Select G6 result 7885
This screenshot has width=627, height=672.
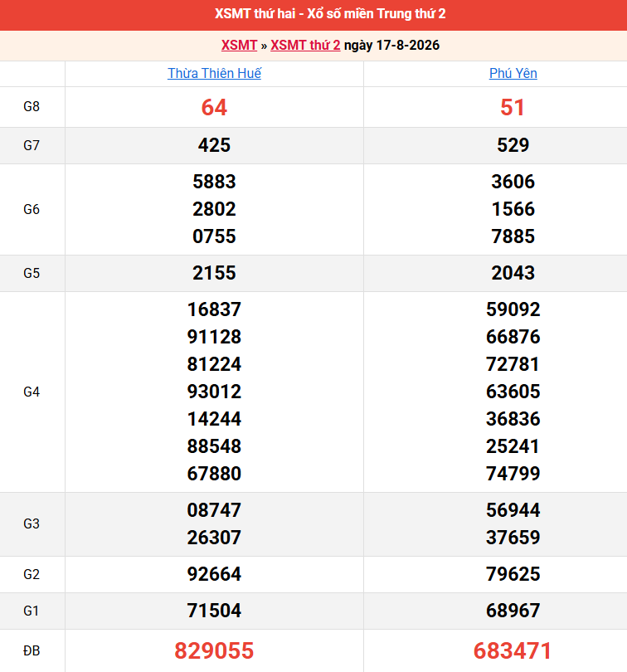(513, 236)
